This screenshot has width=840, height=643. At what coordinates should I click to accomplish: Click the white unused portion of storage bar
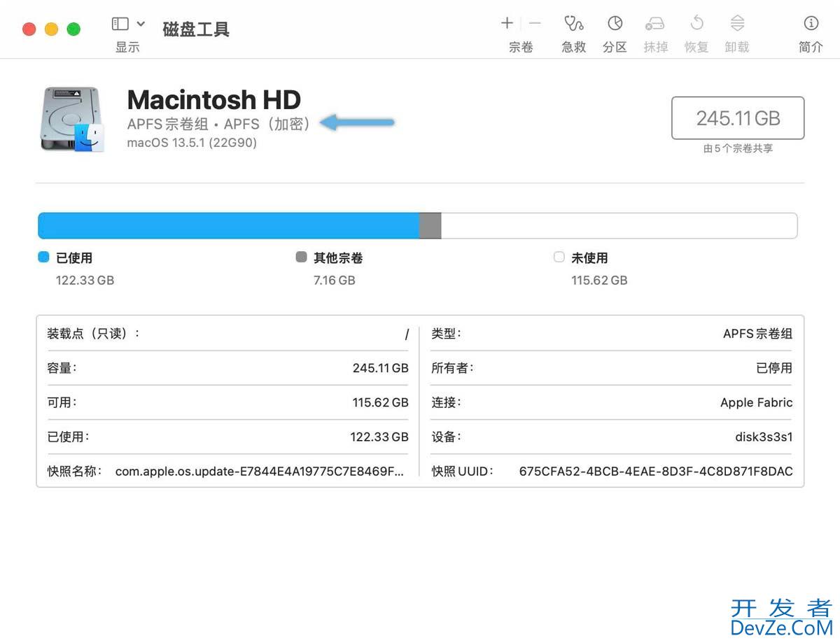(x=619, y=226)
